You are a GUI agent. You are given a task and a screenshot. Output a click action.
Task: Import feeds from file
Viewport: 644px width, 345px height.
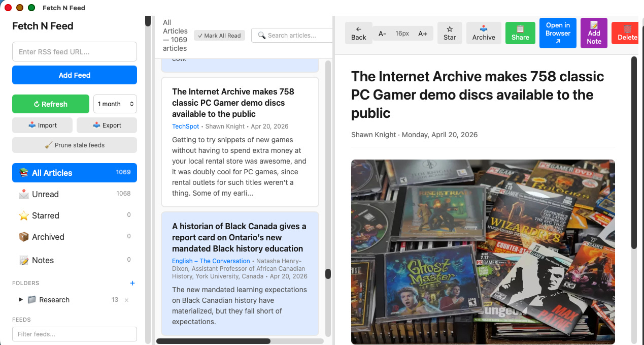coord(43,125)
